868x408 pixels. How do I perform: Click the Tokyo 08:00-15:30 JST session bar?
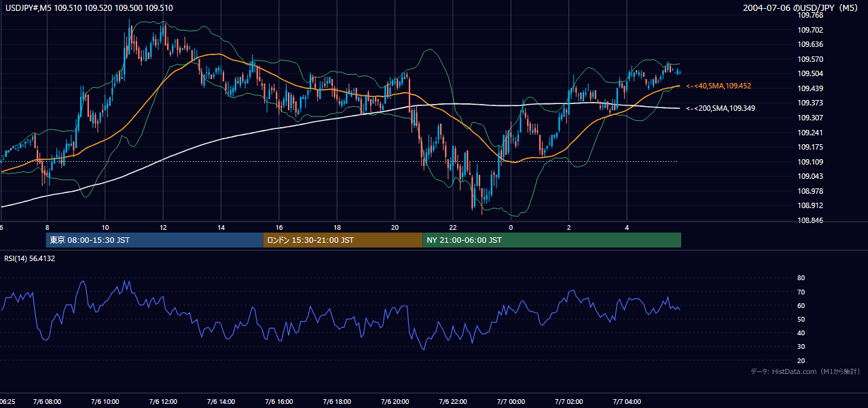point(155,240)
